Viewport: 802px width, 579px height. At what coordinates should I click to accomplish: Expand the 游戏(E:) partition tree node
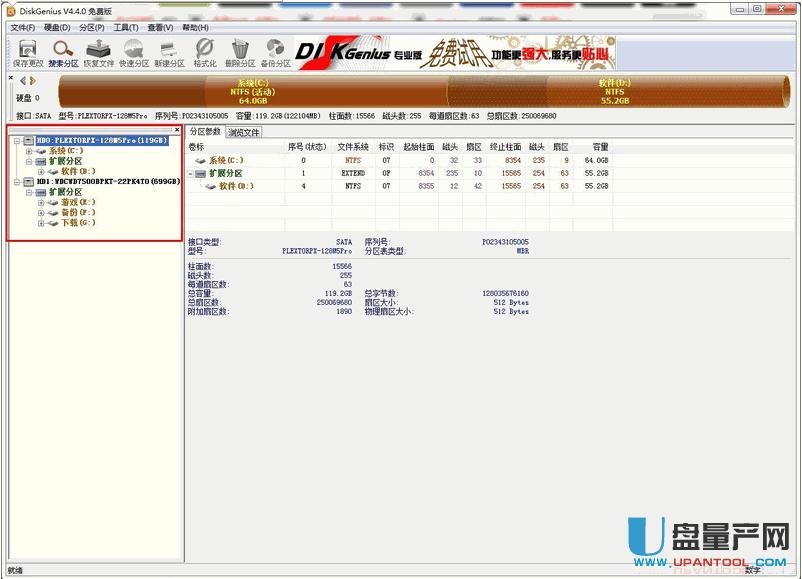[41, 203]
